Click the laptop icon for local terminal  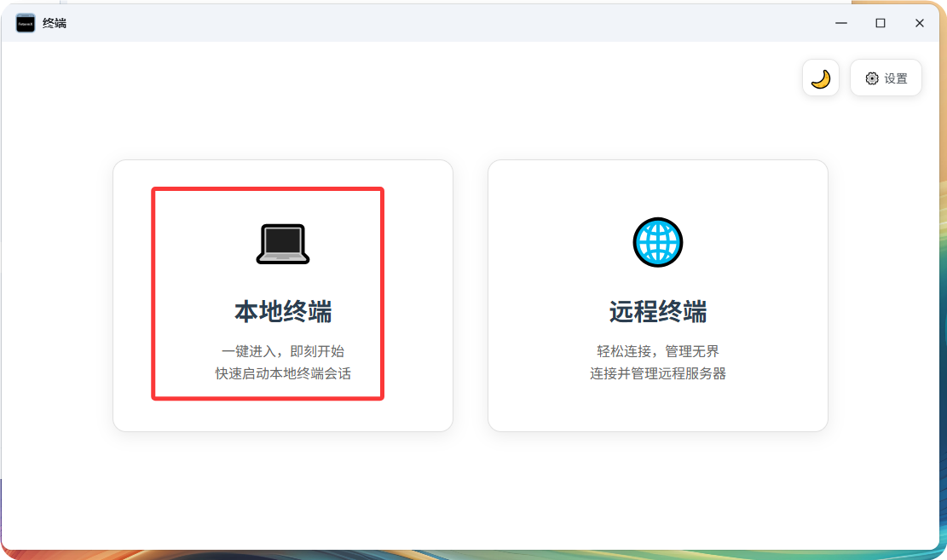pos(283,244)
